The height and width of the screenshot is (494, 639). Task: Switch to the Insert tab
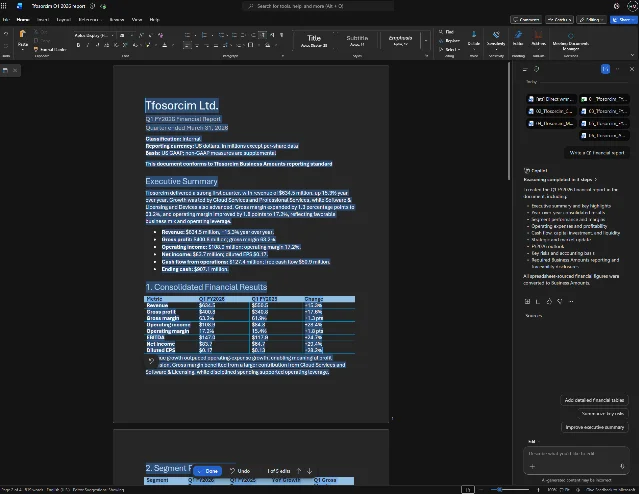(43, 20)
